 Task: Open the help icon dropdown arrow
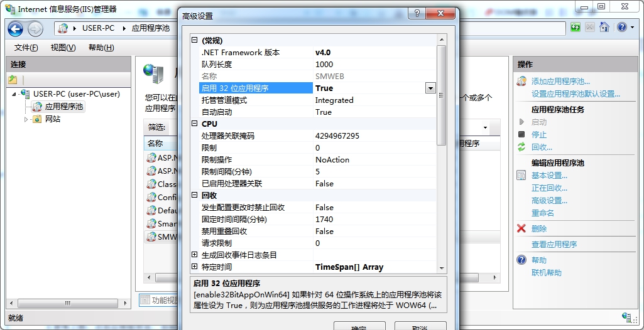(631, 28)
